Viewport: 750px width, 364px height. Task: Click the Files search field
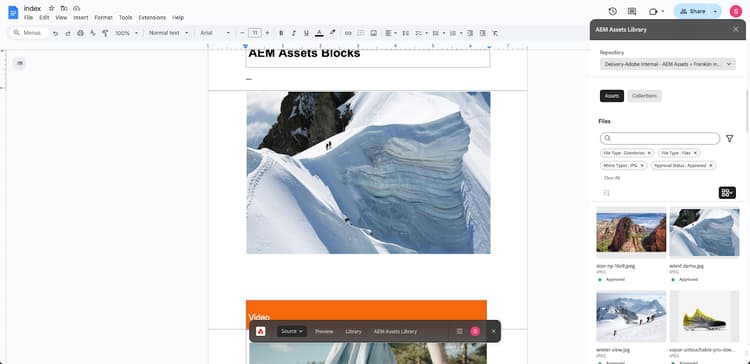(x=660, y=138)
